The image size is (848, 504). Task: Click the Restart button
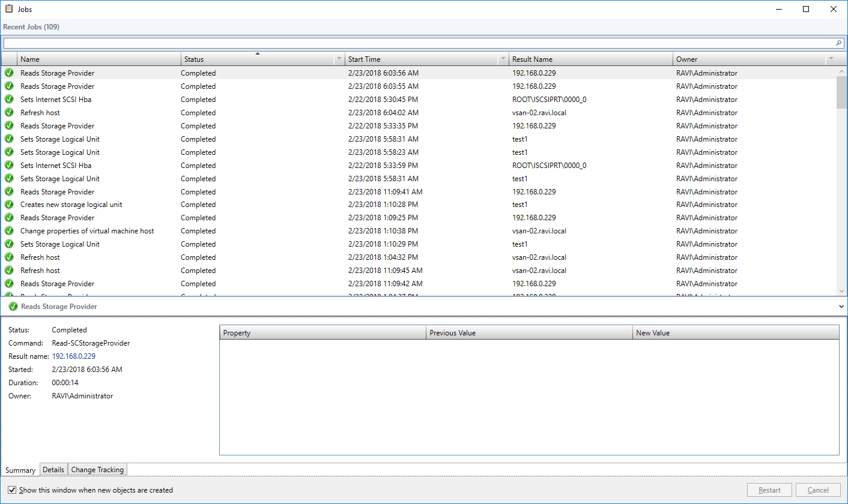pos(769,490)
